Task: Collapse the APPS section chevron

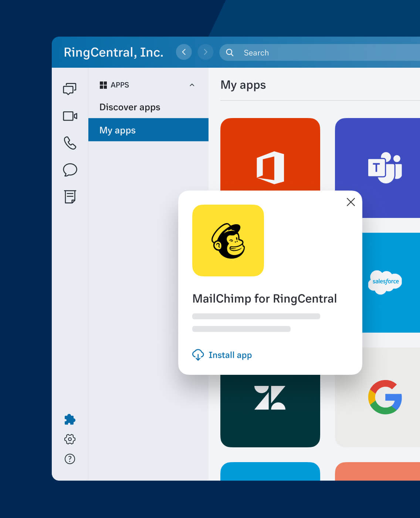Action: point(192,85)
